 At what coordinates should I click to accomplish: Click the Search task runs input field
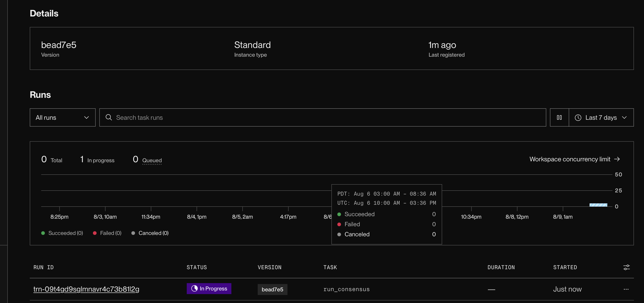[x=322, y=117]
